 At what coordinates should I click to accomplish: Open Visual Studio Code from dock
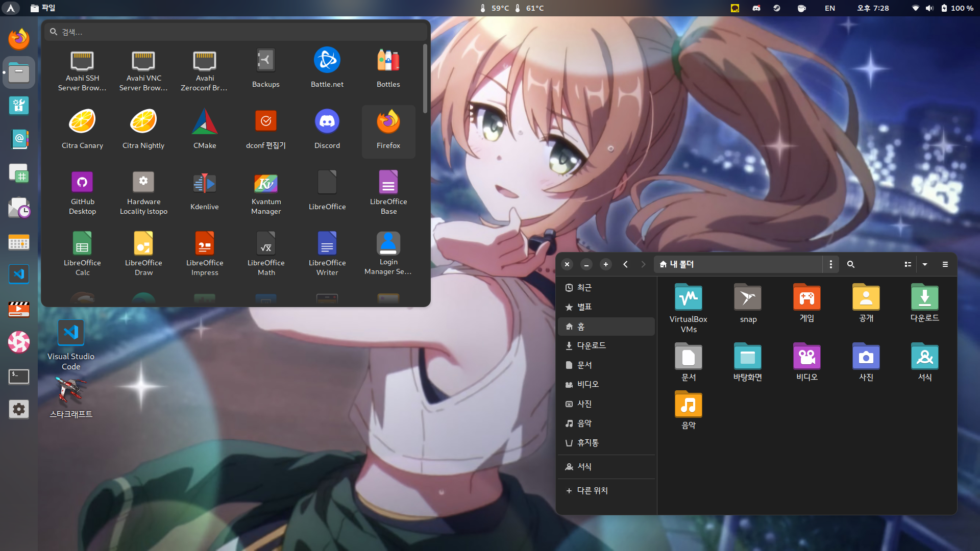point(19,274)
